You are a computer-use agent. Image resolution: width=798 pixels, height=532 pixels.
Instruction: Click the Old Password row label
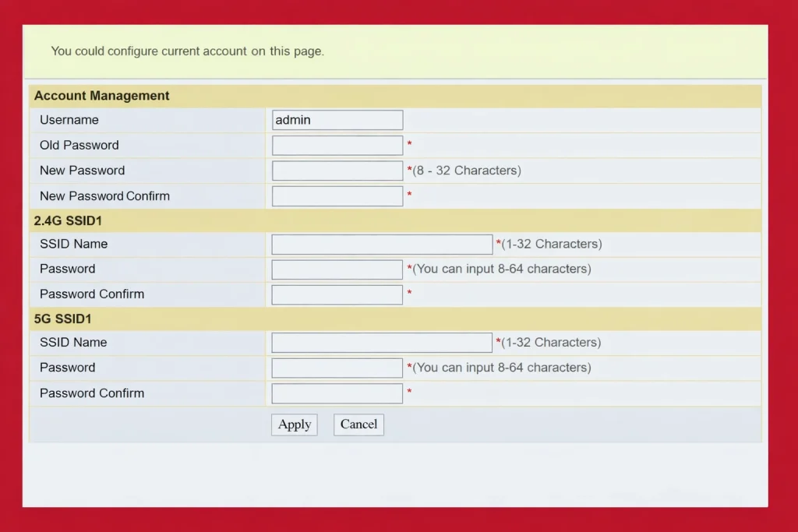click(x=79, y=145)
